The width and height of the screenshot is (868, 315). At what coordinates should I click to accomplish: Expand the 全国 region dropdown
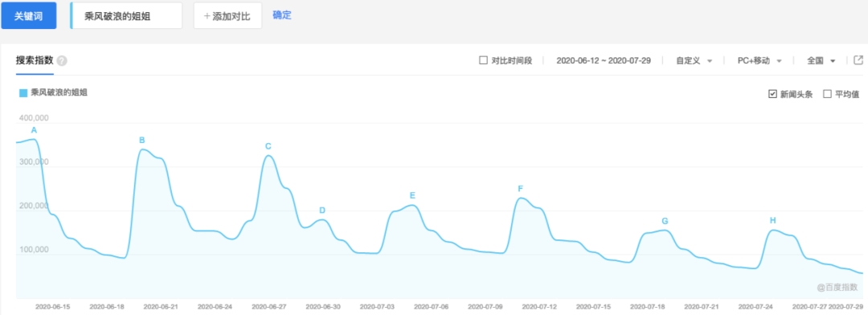[x=821, y=61]
